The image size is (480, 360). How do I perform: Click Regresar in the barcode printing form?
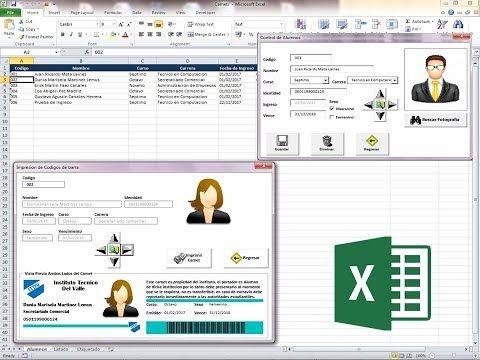click(246, 258)
